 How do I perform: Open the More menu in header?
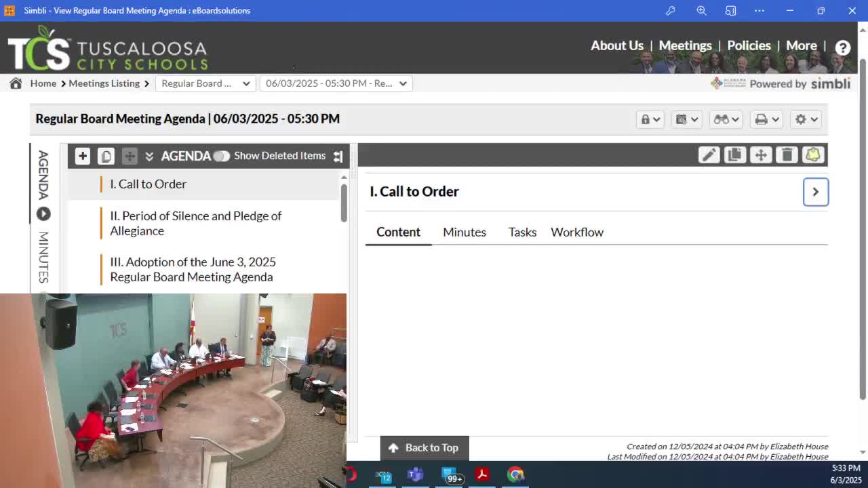pyautogui.click(x=802, y=45)
